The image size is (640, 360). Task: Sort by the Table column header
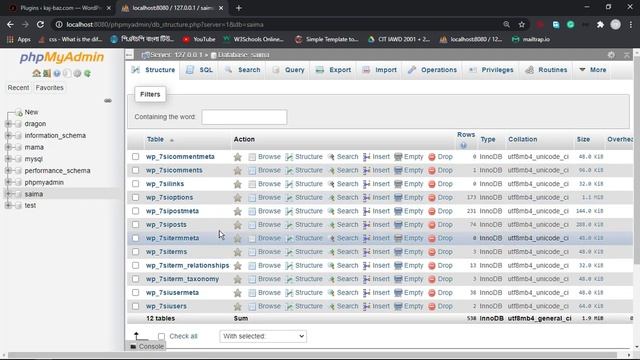155,140
